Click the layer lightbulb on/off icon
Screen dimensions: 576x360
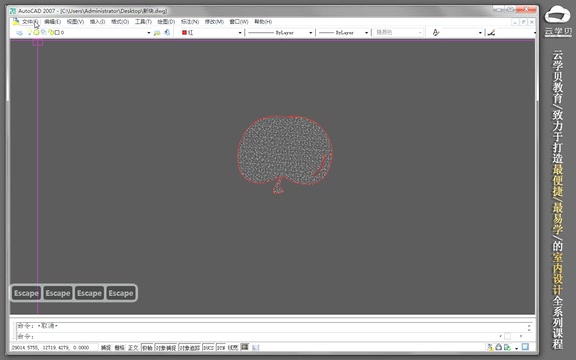click(x=30, y=32)
